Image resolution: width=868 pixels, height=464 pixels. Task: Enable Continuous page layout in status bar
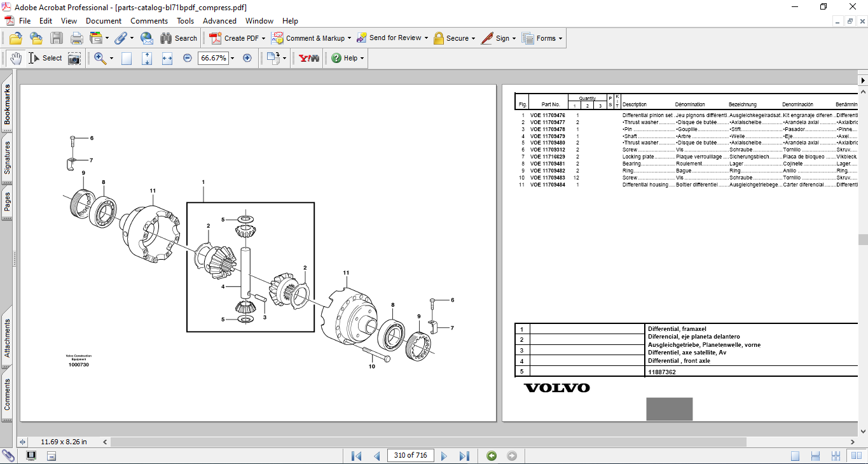coord(816,456)
